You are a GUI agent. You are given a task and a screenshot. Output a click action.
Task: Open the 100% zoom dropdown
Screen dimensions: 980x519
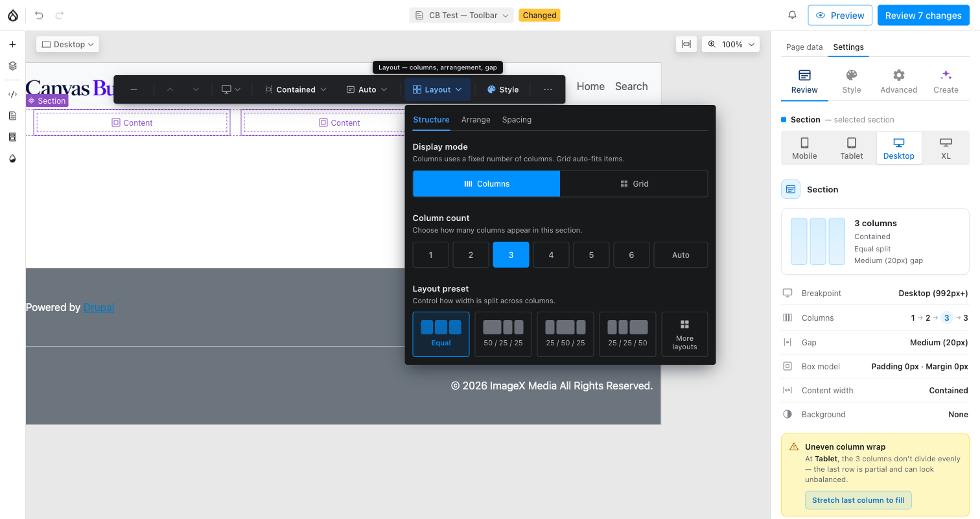tap(731, 44)
